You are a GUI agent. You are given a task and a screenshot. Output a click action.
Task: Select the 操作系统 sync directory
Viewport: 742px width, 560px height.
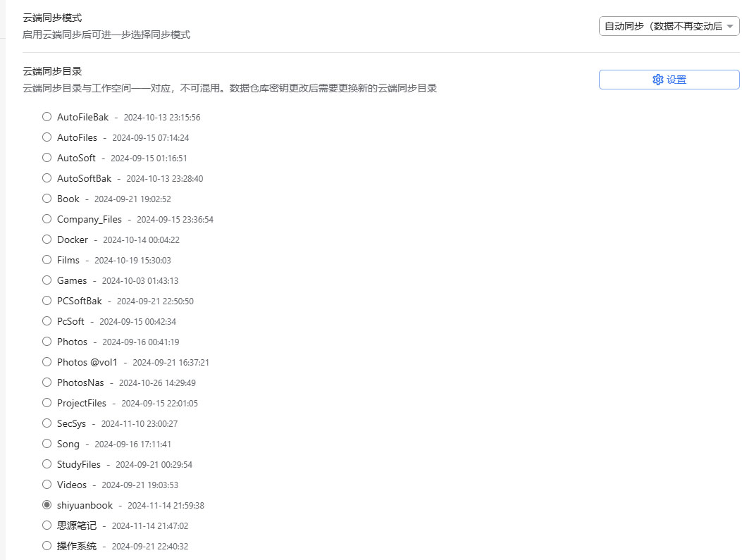(47, 545)
